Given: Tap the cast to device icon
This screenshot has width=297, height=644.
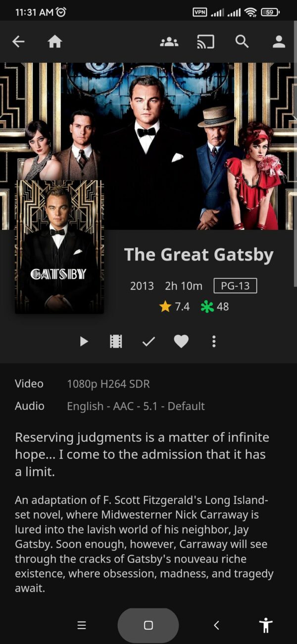Looking at the screenshot, I should 205,42.
